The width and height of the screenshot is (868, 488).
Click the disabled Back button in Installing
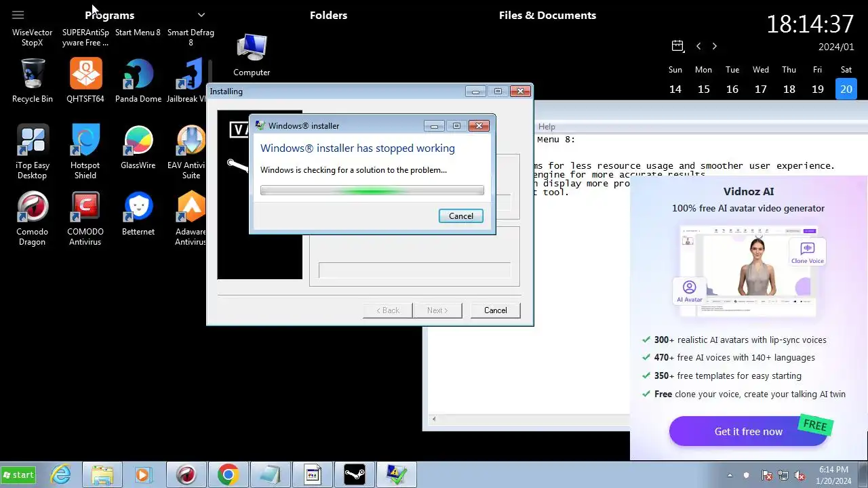388,310
